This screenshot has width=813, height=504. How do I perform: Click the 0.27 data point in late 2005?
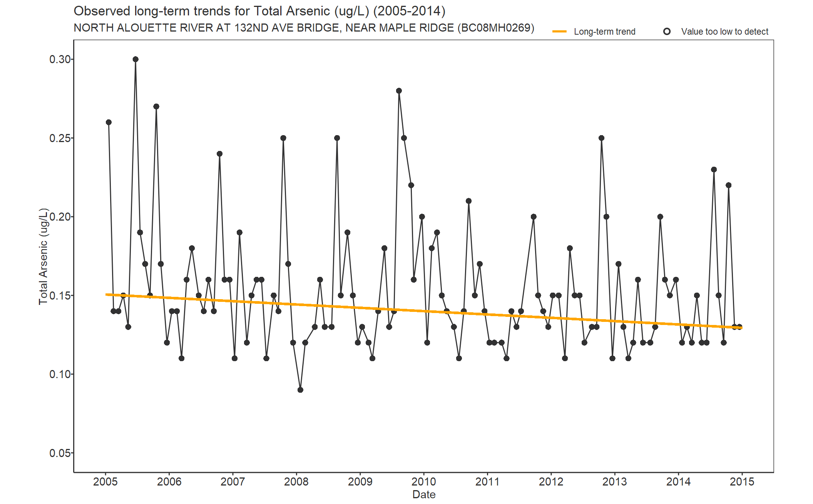[156, 107]
